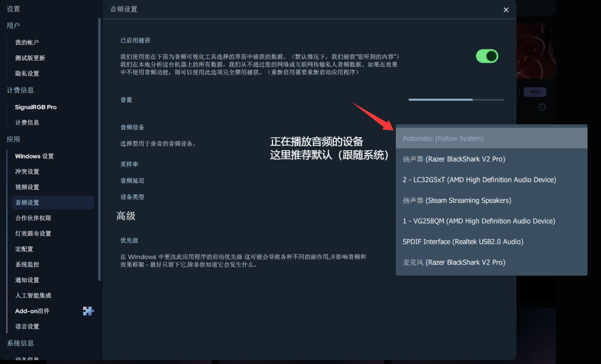Choose SPDIF Interface Realtek USB2.0 Audio
601x364 pixels.
pos(491,242)
